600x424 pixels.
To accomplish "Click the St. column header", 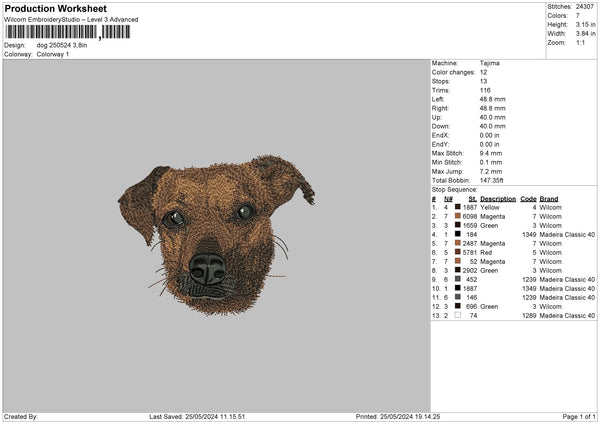I will (x=471, y=198).
